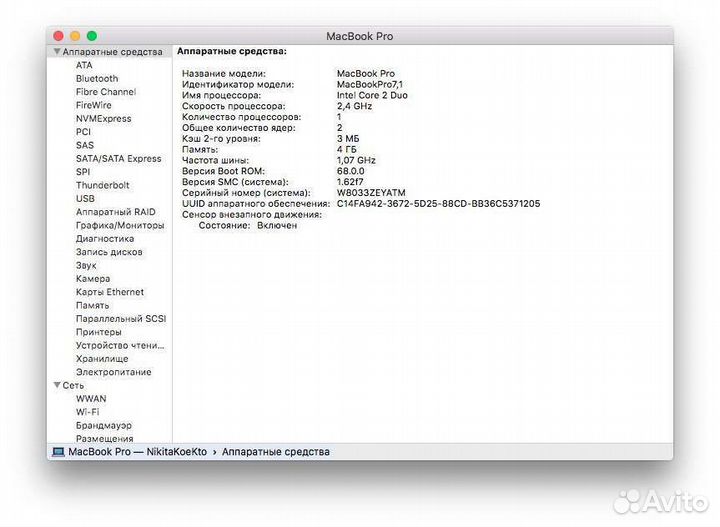Screen dimensions: 720x527
Task: Select WWAN under Сеть
Action: point(91,398)
